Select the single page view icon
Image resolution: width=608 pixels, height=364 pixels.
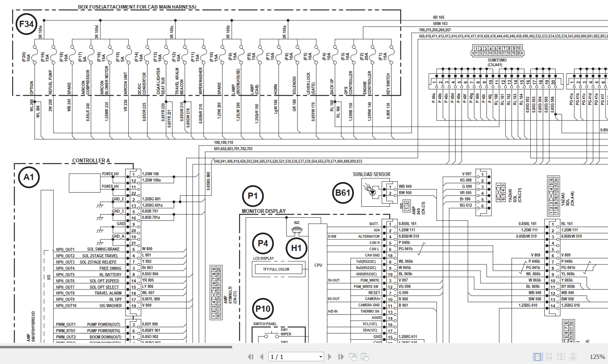(x=537, y=357)
